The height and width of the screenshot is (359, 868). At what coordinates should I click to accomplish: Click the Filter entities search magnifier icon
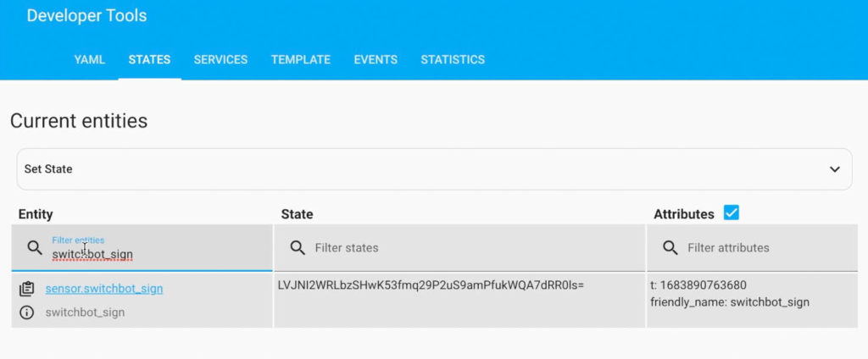[35, 248]
